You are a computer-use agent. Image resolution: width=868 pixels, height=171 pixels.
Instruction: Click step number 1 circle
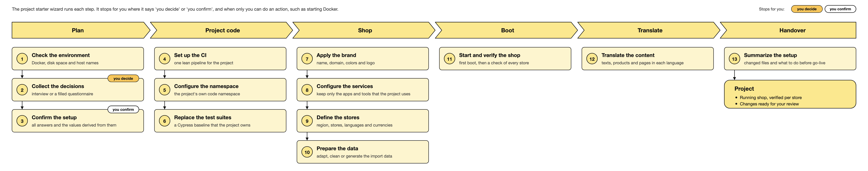(22, 59)
